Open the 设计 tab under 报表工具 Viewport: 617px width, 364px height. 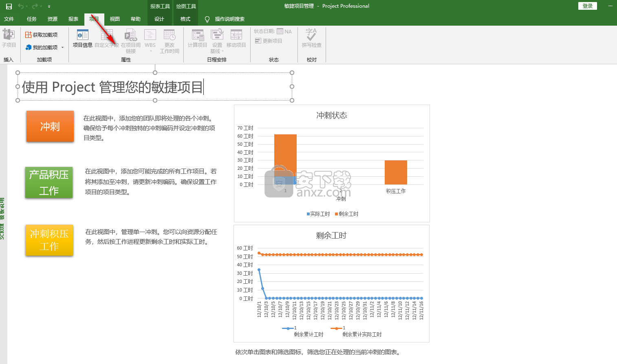click(x=159, y=19)
